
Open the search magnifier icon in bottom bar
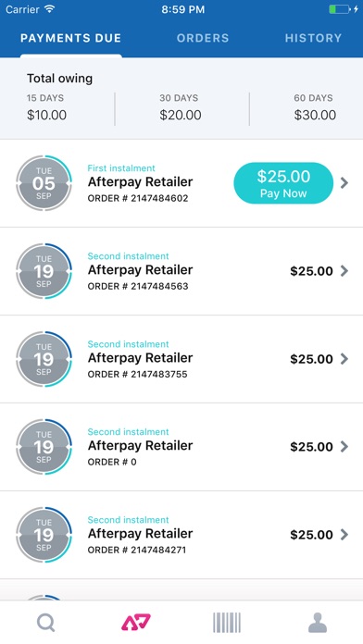click(45, 623)
